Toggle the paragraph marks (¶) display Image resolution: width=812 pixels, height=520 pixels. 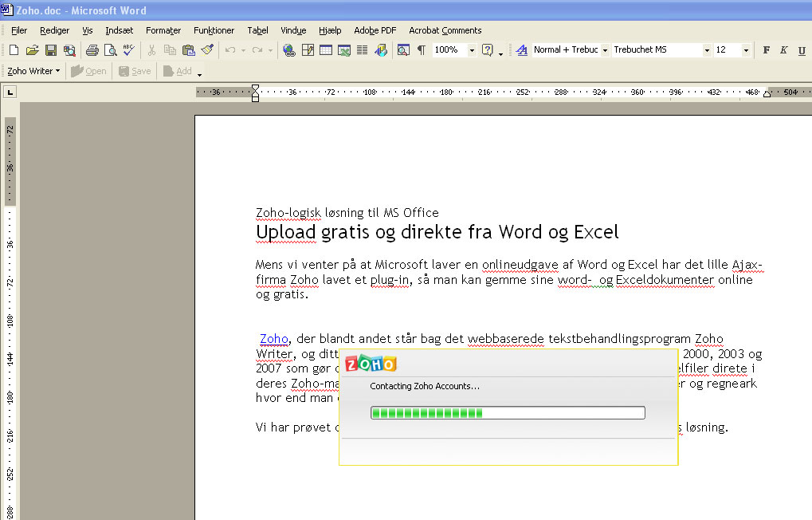click(x=421, y=50)
